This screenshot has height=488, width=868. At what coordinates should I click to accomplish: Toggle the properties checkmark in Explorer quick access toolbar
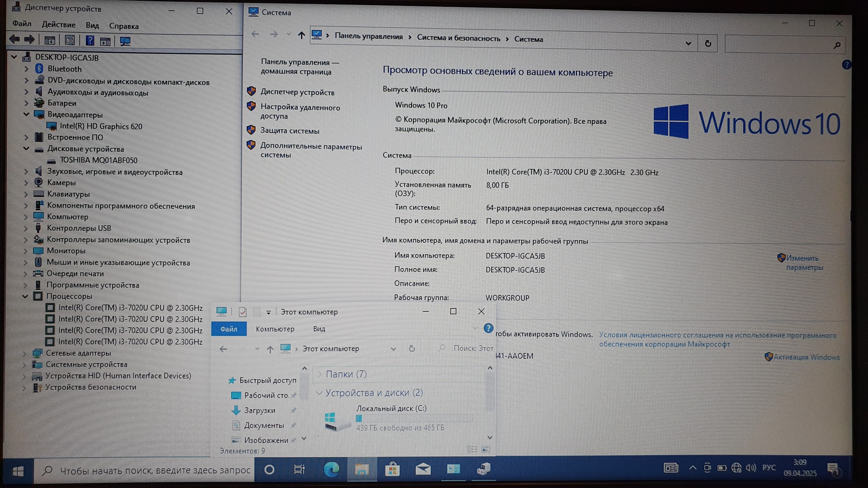pyautogui.click(x=243, y=312)
